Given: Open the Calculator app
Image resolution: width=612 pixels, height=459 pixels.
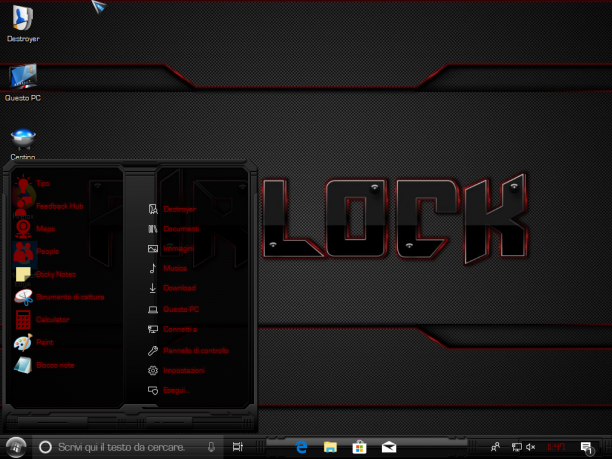Looking at the screenshot, I should pyautogui.click(x=42, y=320).
